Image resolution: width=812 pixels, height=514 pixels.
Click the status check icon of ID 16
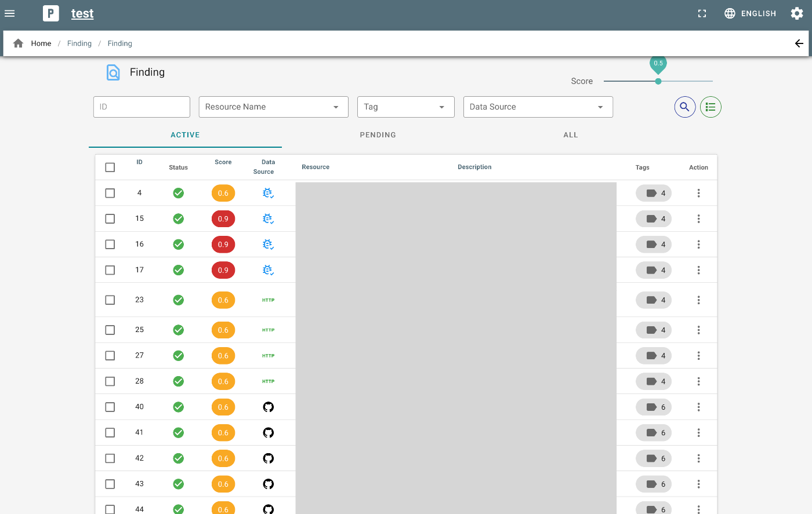179,244
